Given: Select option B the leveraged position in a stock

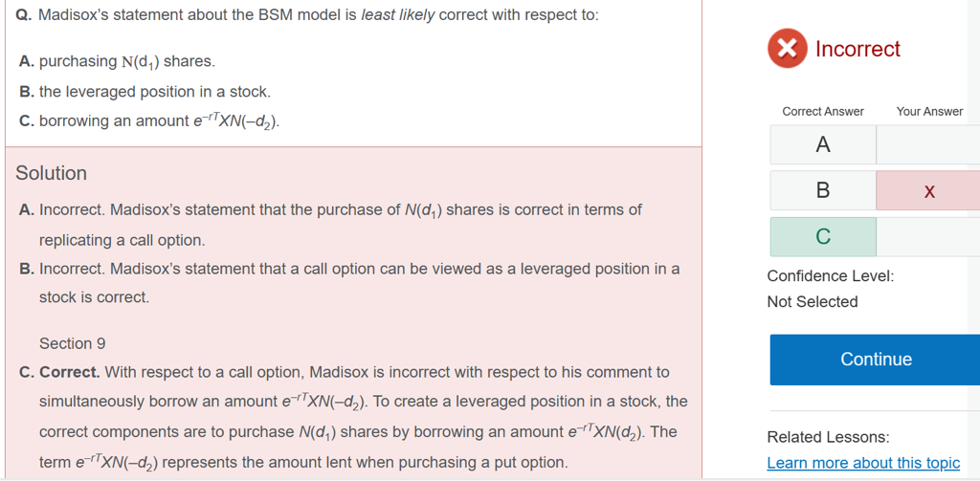Looking at the screenshot, I should pyautogui.click(x=145, y=92).
